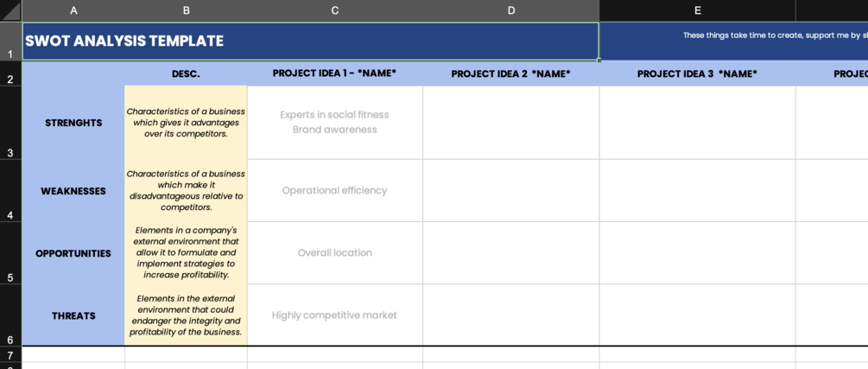Select row 1 header
The height and width of the screenshot is (369, 868).
[10, 41]
